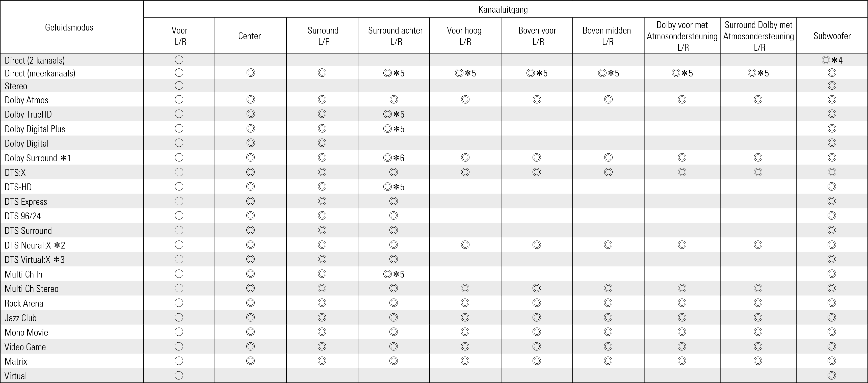Click the Geluidsmodus column header
Image resolution: width=868 pixels, height=383 pixels.
pyautogui.click(x=69, y=27)
